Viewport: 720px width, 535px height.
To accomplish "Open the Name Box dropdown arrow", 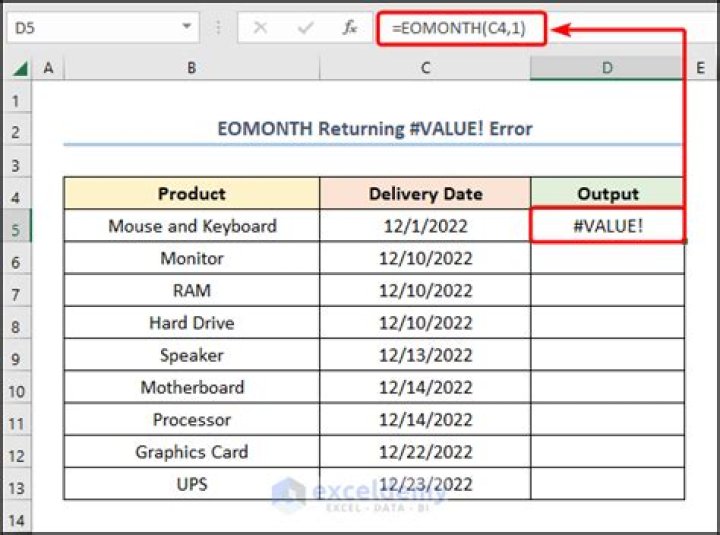I will point(186,27).
